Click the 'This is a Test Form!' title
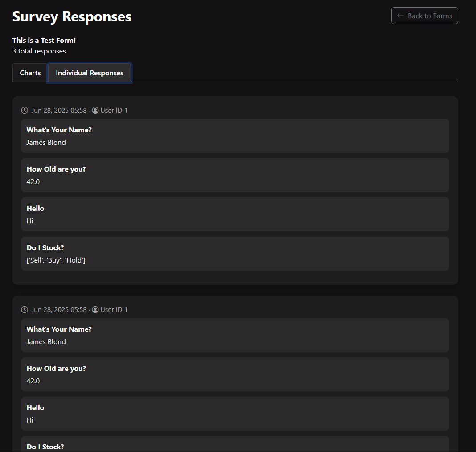Image resolution: width=476 pixels, height=452 pixels. pos(44,41)
